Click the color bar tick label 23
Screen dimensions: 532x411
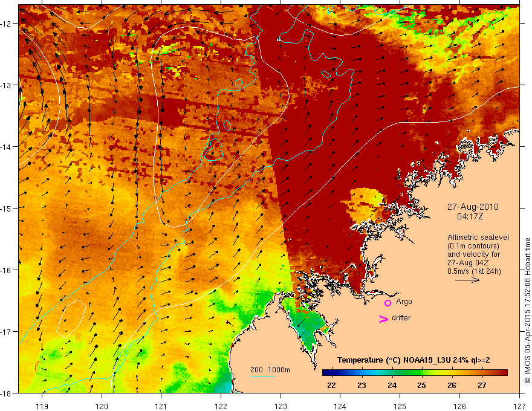tap(362, 385)
